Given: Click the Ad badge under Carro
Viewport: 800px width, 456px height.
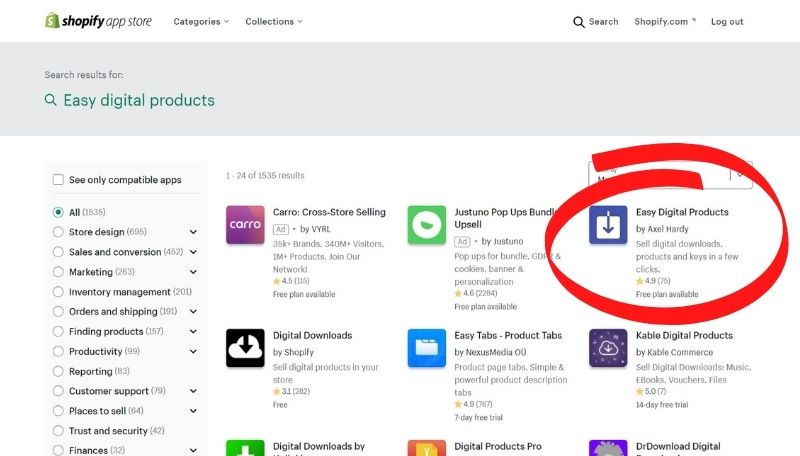Looking at the screenshot, I should click(281, 229).
